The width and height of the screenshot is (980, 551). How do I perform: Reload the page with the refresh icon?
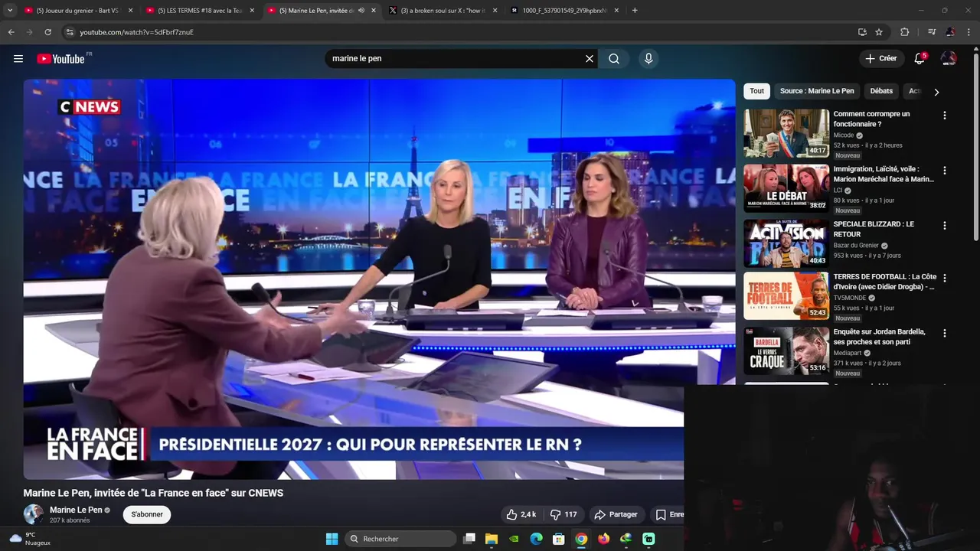(47, 32)
